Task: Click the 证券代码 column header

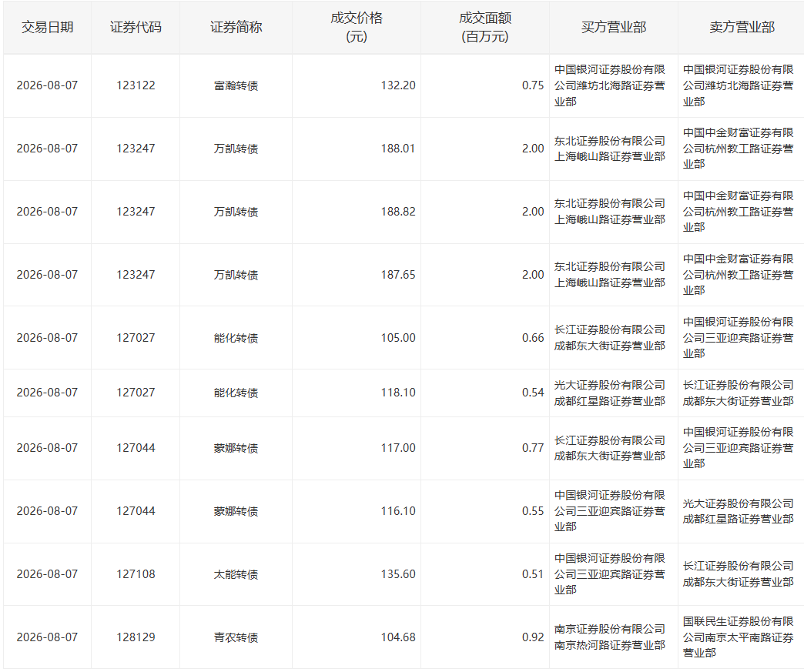Action: pos(136,27)
